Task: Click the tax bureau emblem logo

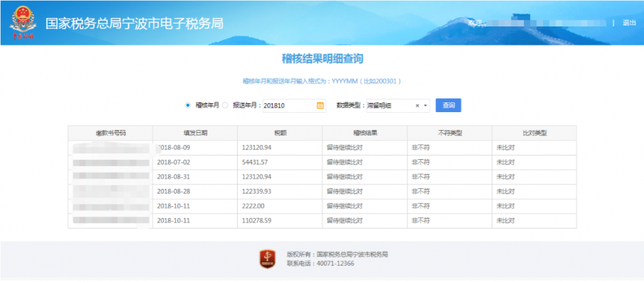Action: tap(23, 23)
